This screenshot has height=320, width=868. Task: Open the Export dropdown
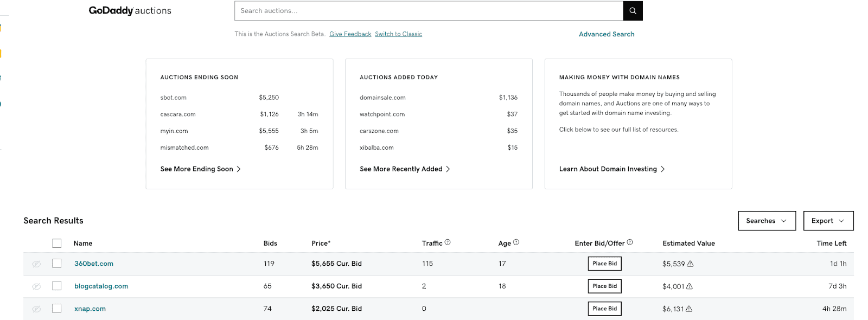pos(828,221)
